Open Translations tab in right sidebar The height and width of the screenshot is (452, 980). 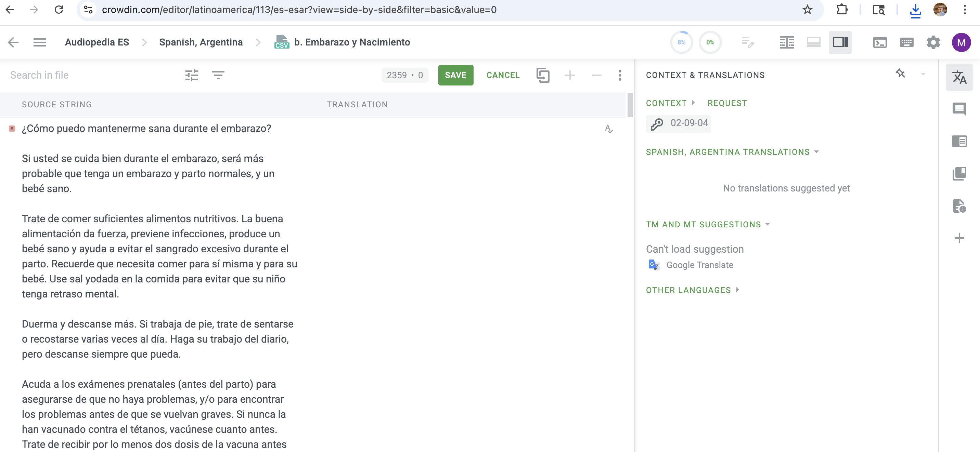pos(959,77)
